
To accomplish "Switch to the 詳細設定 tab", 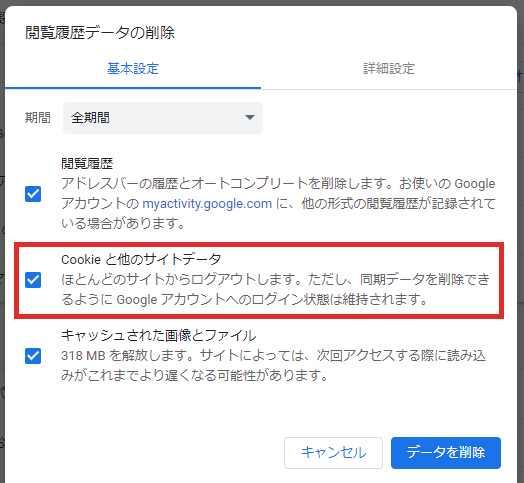I will pyautogui.click(x=389, y=69).
